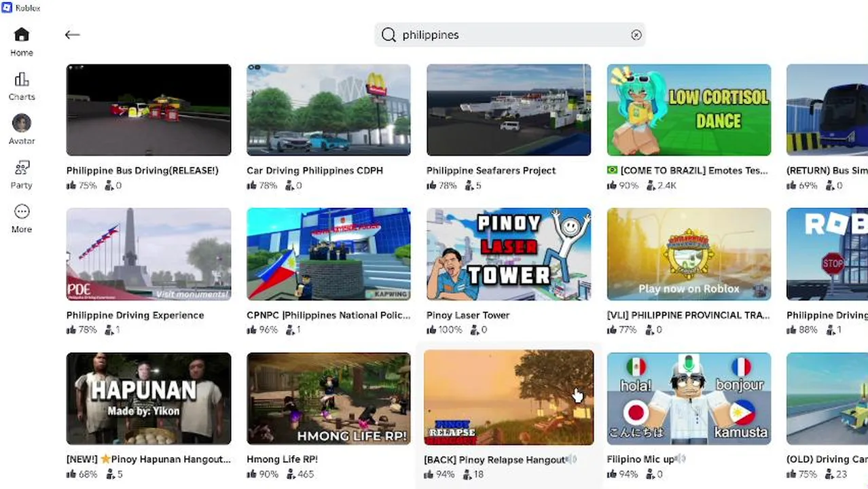868x489 pixels.
Task: Click title Philippine Seafarers Project
Action: (491, 170)
